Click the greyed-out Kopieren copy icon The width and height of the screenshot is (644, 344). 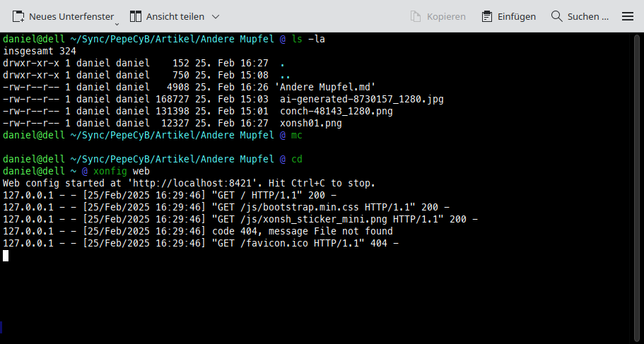click(415, 16)
